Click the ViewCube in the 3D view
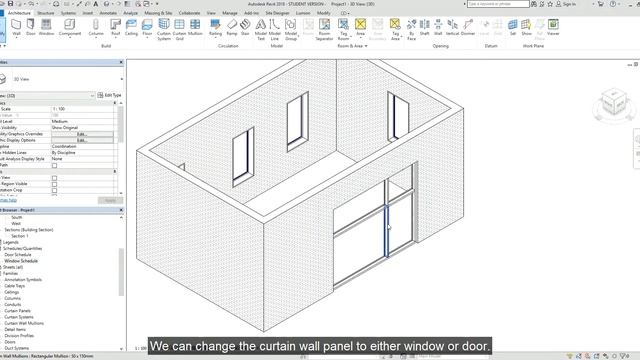The width and height of the screenshot is (640, 360). coord(614,102)
